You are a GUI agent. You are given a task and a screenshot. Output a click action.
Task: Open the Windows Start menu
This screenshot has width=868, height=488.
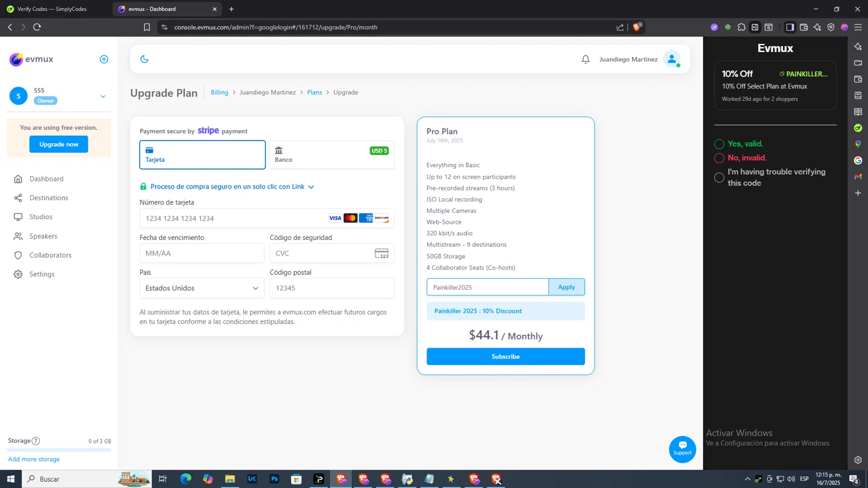[10, 479]
